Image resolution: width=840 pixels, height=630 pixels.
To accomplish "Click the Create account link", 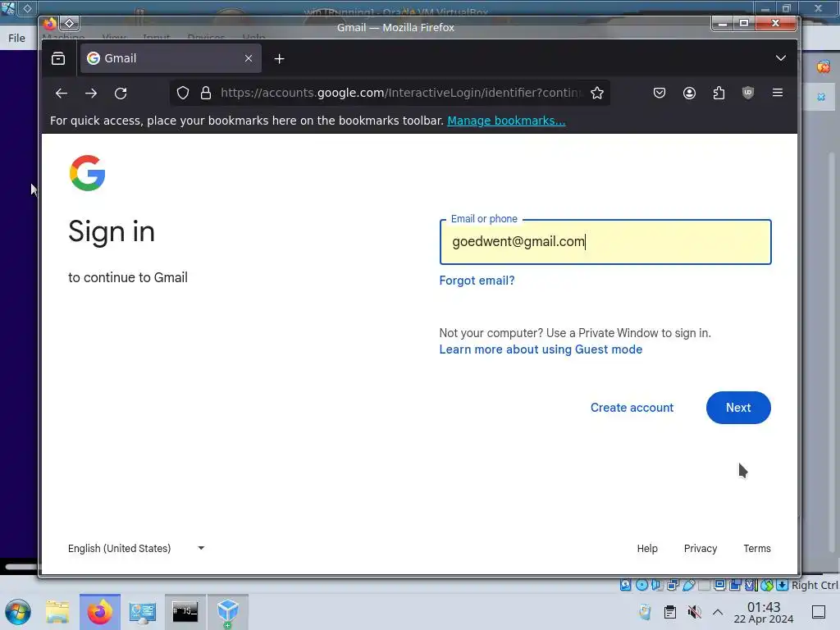I will click(632, 408).
